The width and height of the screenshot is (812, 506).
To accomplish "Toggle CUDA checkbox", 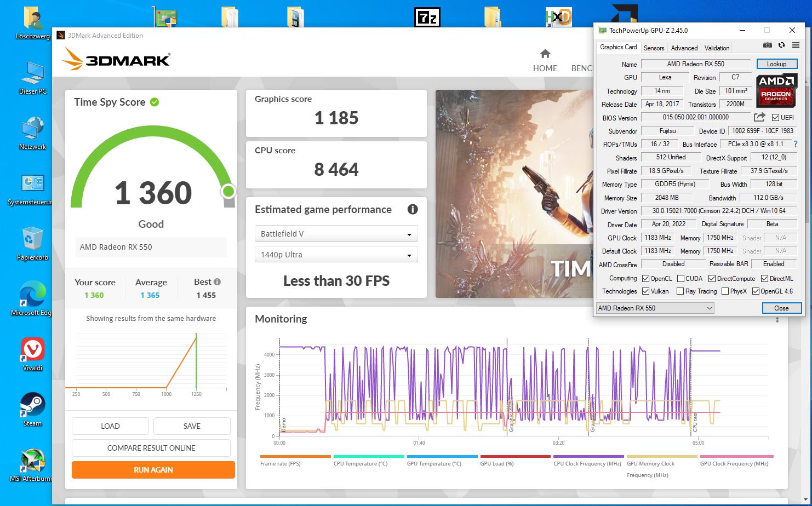I will point(681,279).
